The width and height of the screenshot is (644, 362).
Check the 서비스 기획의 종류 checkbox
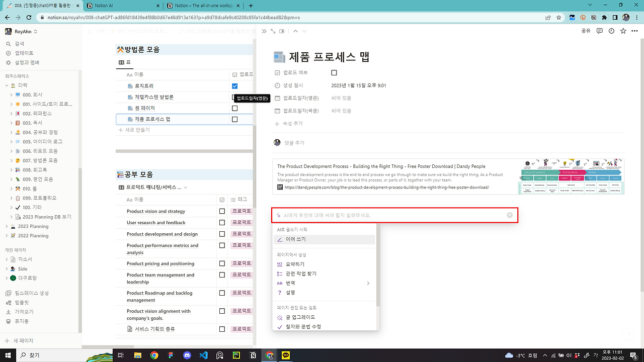[222, 329]
